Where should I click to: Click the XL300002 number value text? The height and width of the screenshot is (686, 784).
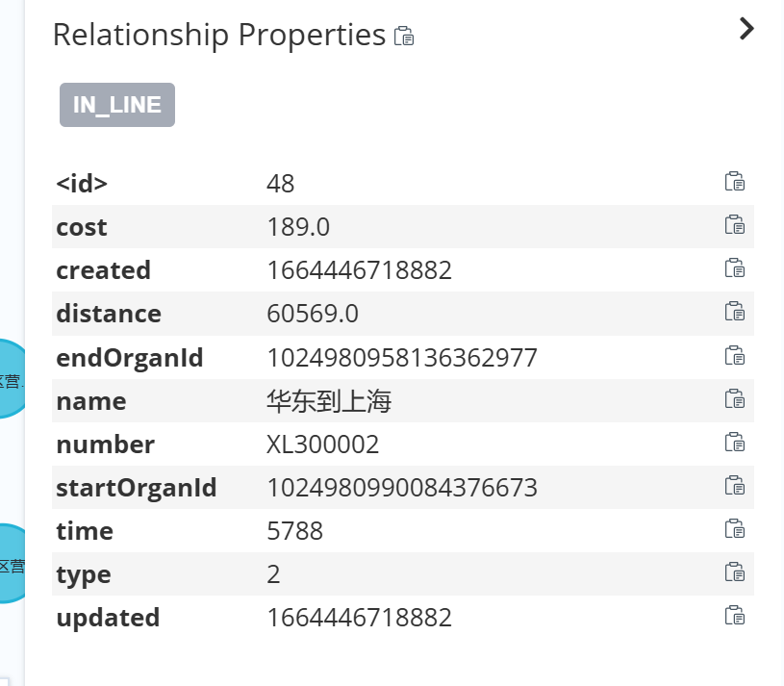point(322,445)
